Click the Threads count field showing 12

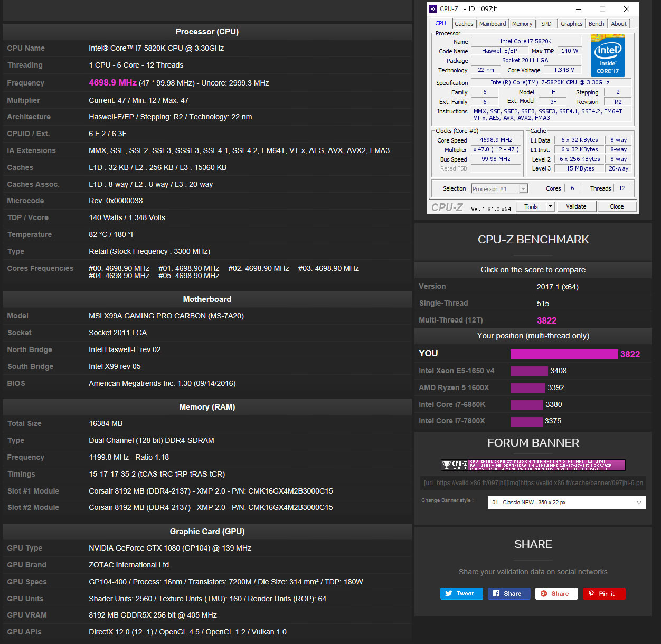coord(622,188)
